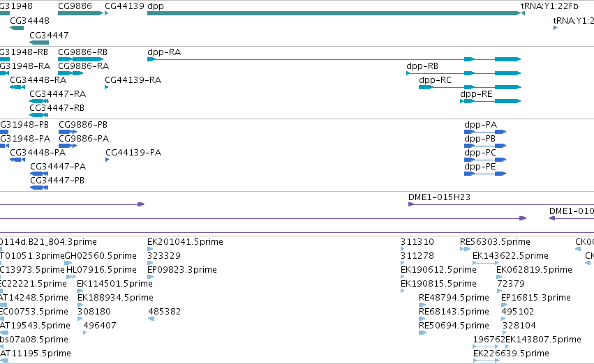The image size is (594, 364).
Task: Select the 311278 EST marker
Action: [x=402, y=263]
